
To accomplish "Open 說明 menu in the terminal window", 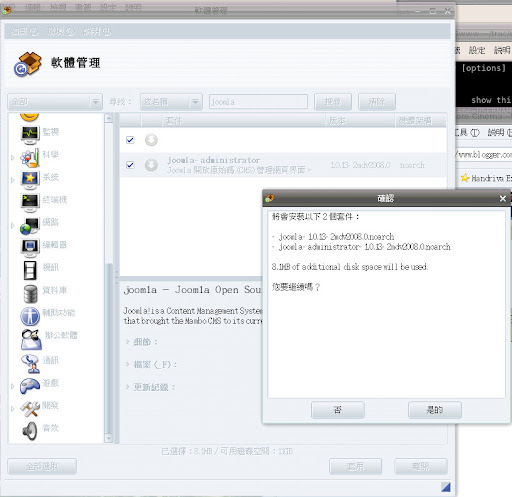I will (502, 50).
